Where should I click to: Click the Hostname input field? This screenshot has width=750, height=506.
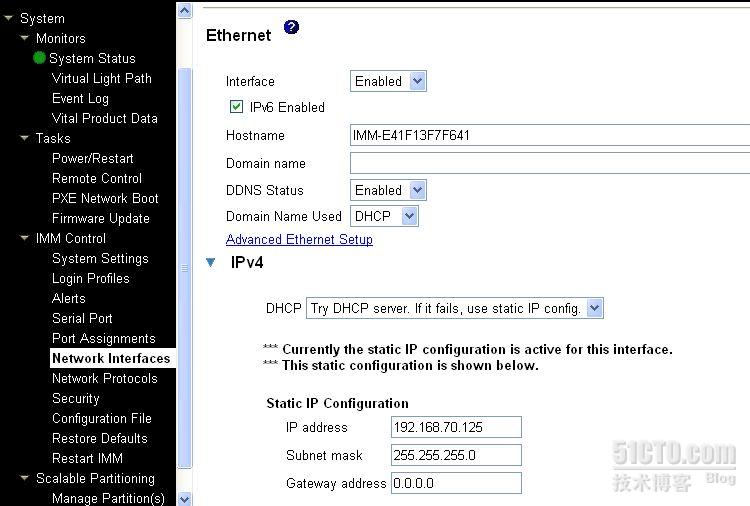click(x=549, y=135)
